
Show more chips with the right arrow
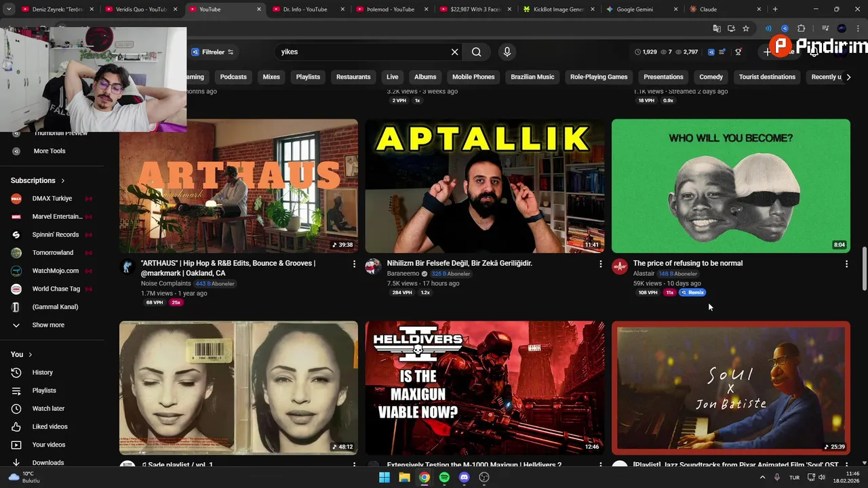tap(848, 77)
